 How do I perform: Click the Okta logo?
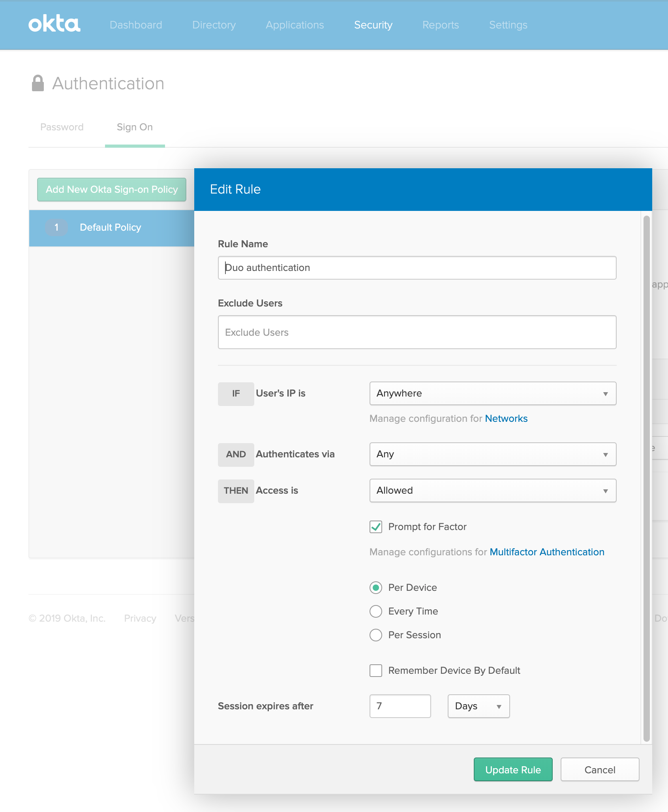coord(54,24)
